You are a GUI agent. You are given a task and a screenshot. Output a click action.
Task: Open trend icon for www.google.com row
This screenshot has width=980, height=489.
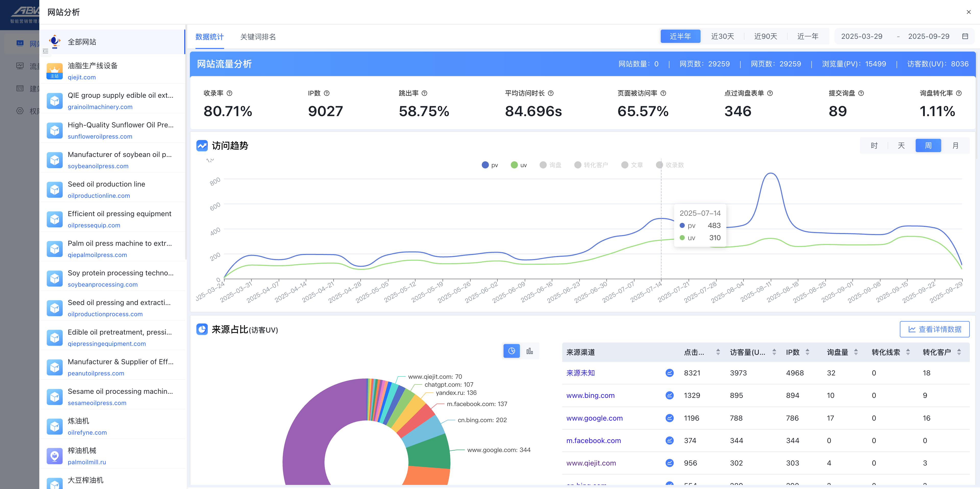point(670,418)
